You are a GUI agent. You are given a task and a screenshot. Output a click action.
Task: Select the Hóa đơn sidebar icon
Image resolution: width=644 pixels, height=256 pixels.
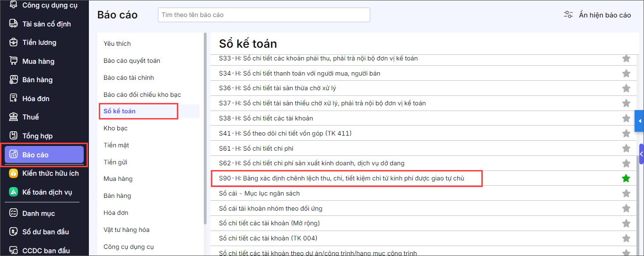coord(14,99)
